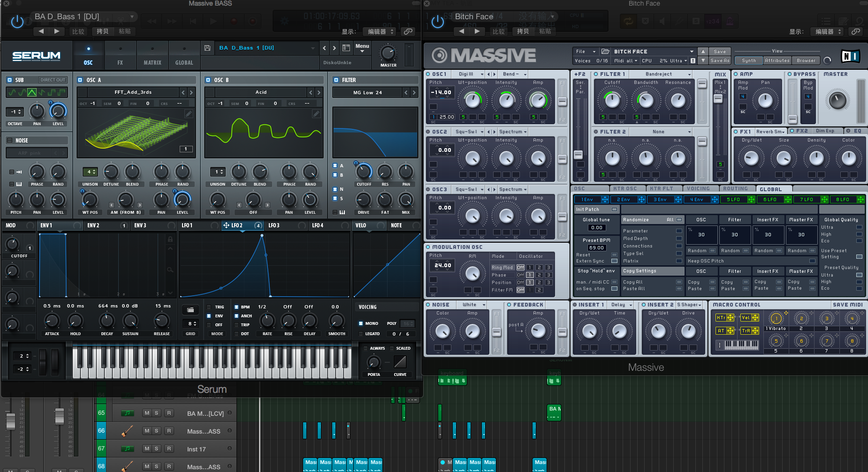Click Massive next preset down arrow

[702, 60]
